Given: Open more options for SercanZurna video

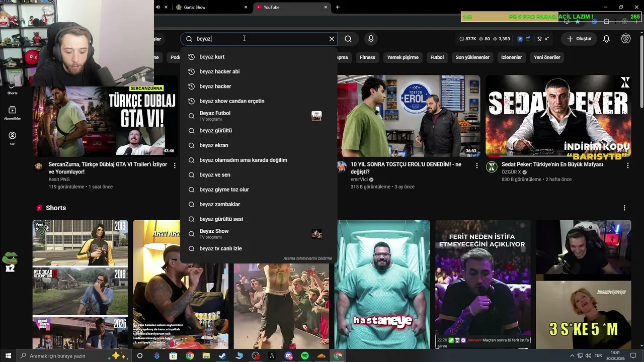Looking at the screenshot, I should (x=175, y=165).
